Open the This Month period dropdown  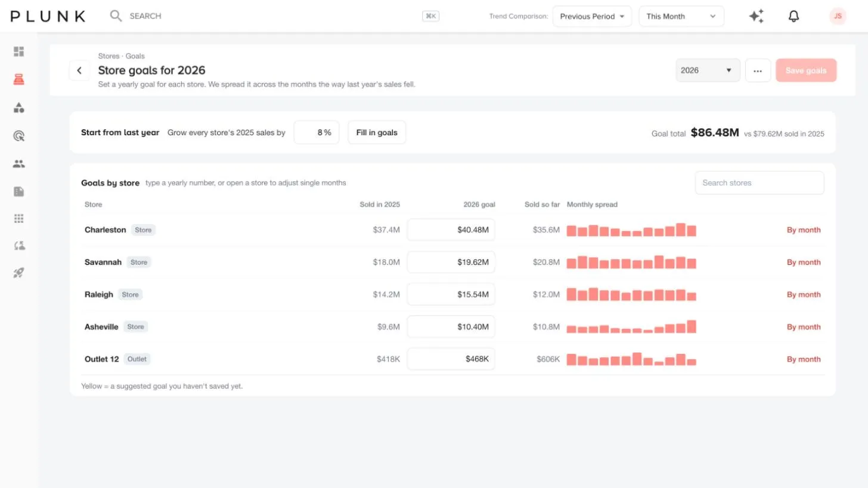pyautogui.click(x=681, y=16)
